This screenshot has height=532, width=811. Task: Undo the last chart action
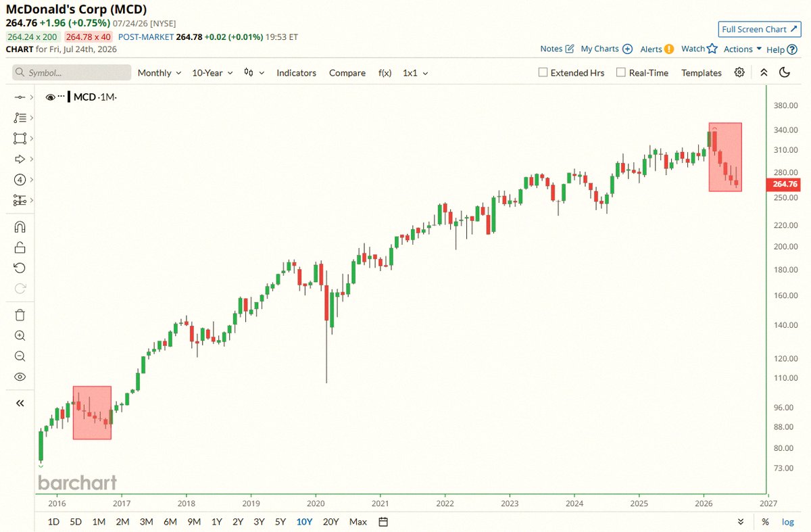coord(20,268)
